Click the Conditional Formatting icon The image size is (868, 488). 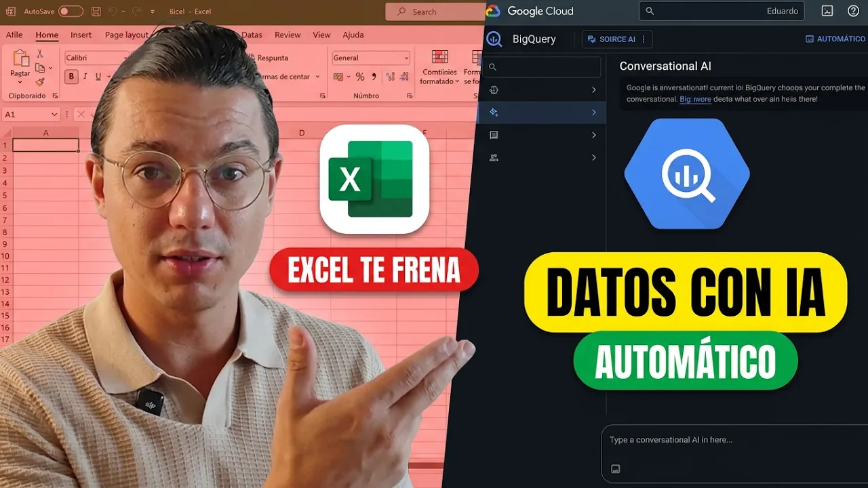click(x=440, y=57)
